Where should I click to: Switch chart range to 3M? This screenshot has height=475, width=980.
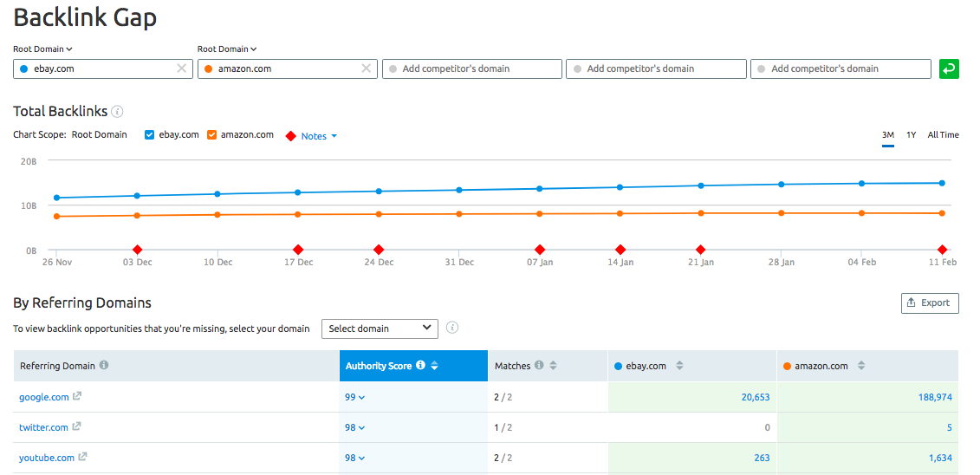pyautogui.click(x=888, y=134)
